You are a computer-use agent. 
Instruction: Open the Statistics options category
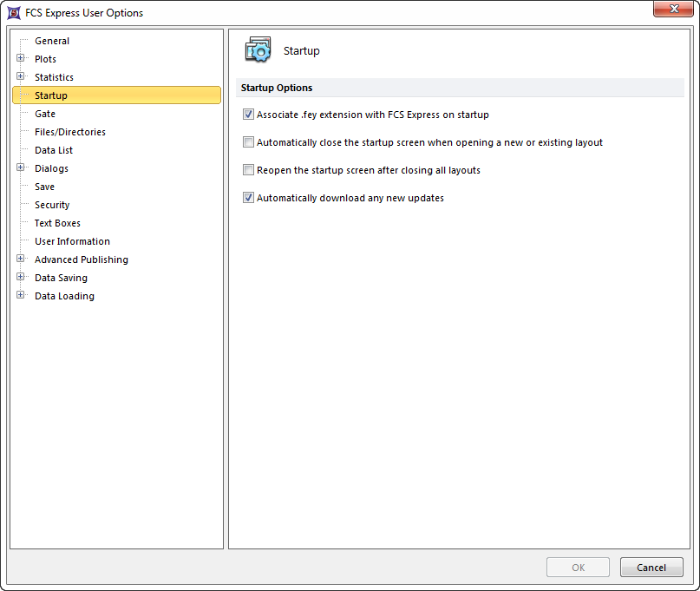[x=54, y=77]
